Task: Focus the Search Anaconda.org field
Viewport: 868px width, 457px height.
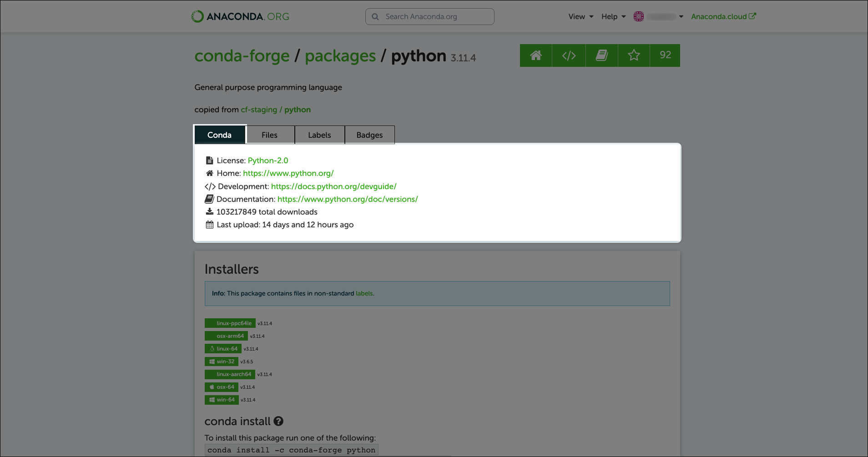Action: pyautogui.click(x=430, y=16)
